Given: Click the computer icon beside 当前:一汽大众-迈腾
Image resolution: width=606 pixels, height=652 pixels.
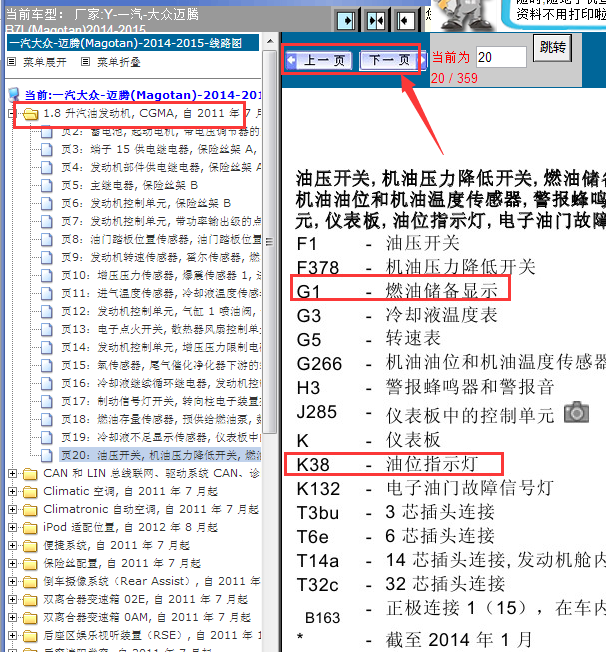Looking at the screenshot, I should coord(14,95).
